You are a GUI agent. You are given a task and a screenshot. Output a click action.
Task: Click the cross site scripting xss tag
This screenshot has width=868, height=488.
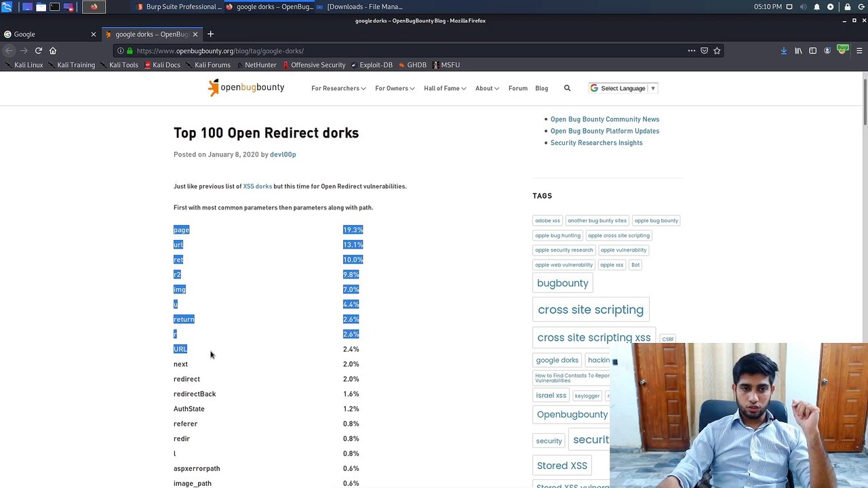594,338
